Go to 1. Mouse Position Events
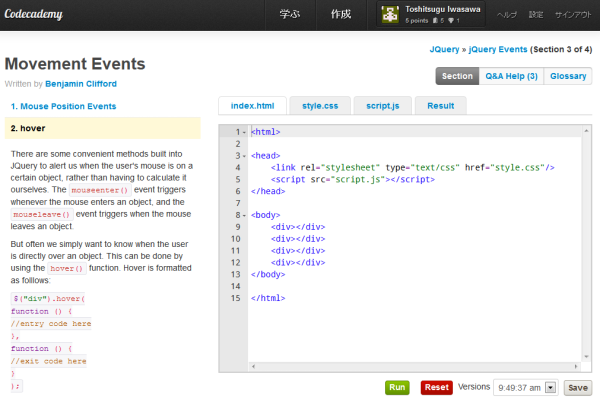The height and width of the screenshot is (399, 600). pyautogui.click(x=63, y=106)
